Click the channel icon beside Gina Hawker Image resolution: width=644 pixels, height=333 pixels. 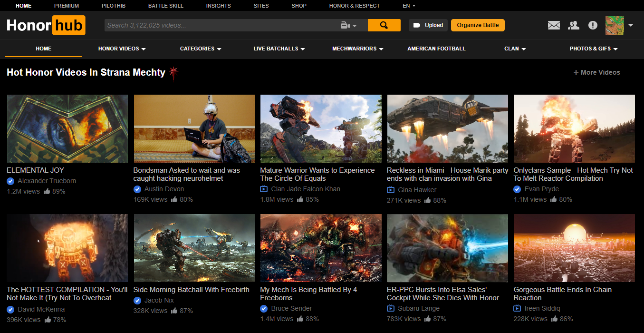(x=391, y=190)
